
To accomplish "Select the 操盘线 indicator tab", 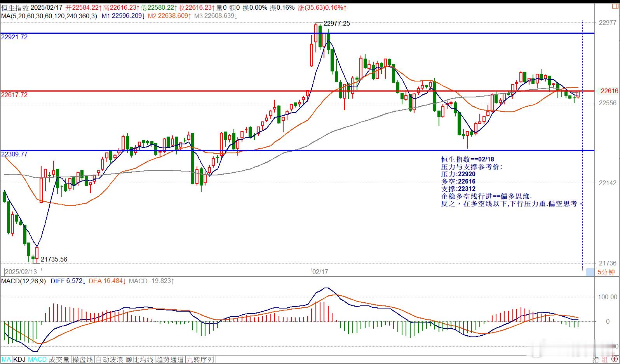I will click(x=83, y=360).
